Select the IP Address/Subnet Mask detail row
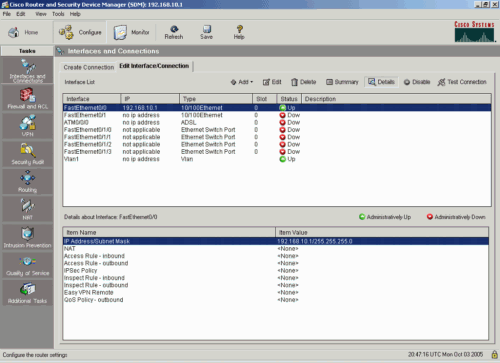 [276, 241]
